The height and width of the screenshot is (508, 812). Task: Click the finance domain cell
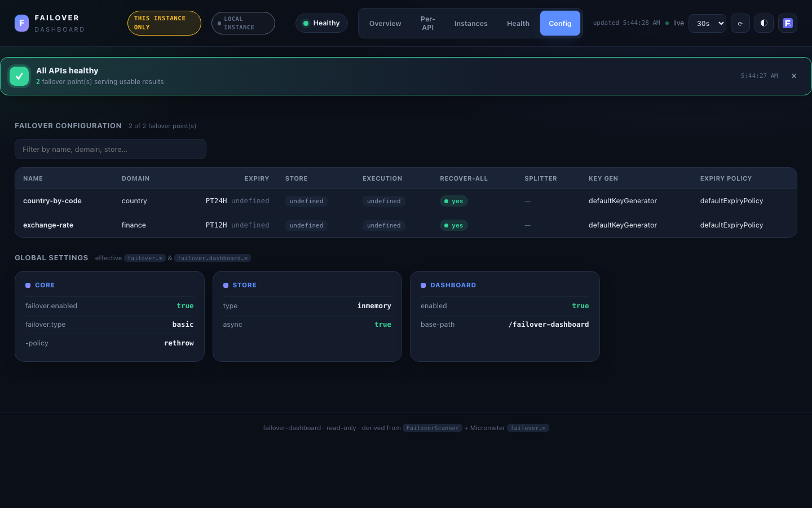[x=134, y=225]
